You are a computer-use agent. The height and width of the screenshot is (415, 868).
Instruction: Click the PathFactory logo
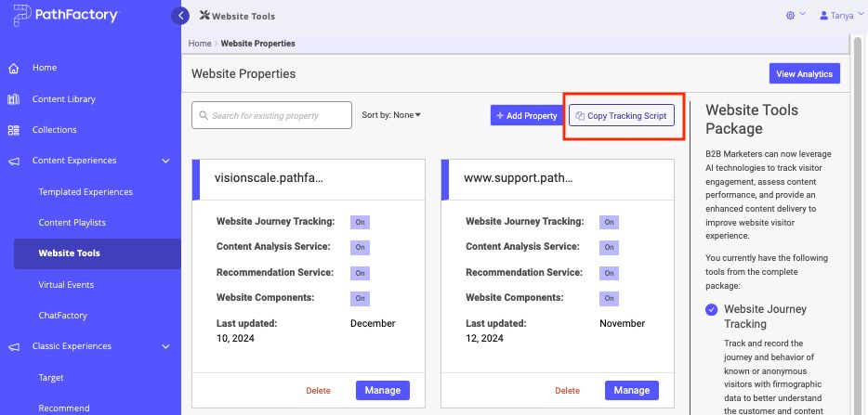tap(65, 15)
